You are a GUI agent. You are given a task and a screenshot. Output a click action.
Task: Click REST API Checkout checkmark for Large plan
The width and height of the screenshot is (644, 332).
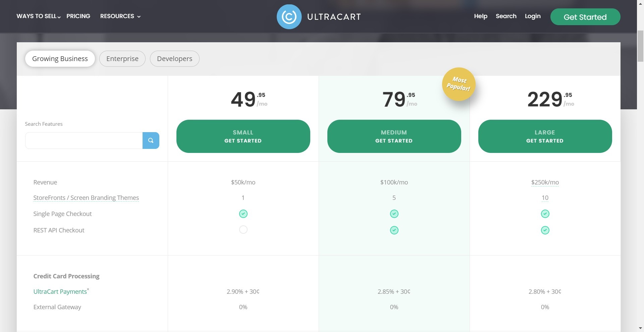(545, 230)
